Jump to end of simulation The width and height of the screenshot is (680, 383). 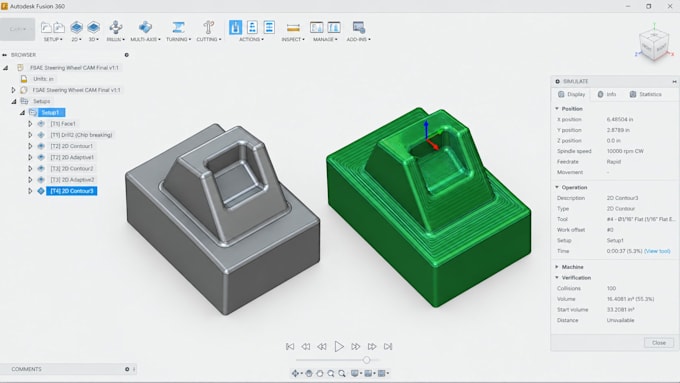coord(388,346)
